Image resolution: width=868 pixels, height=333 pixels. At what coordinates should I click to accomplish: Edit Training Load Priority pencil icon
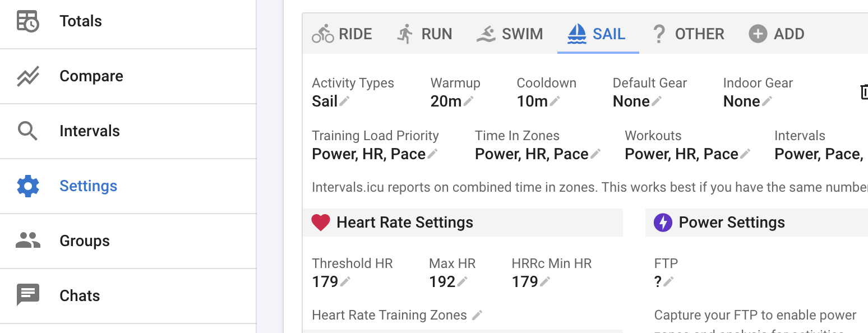[x=432, y=154]
